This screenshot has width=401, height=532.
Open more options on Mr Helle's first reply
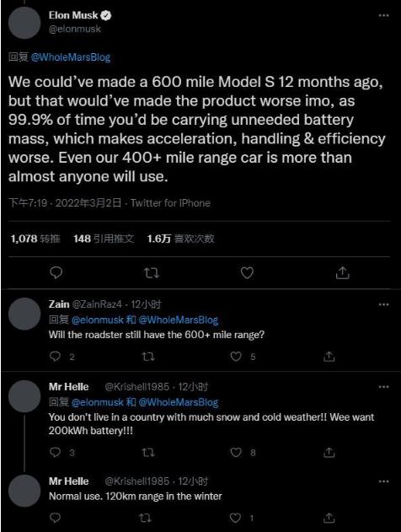[383, 387]
